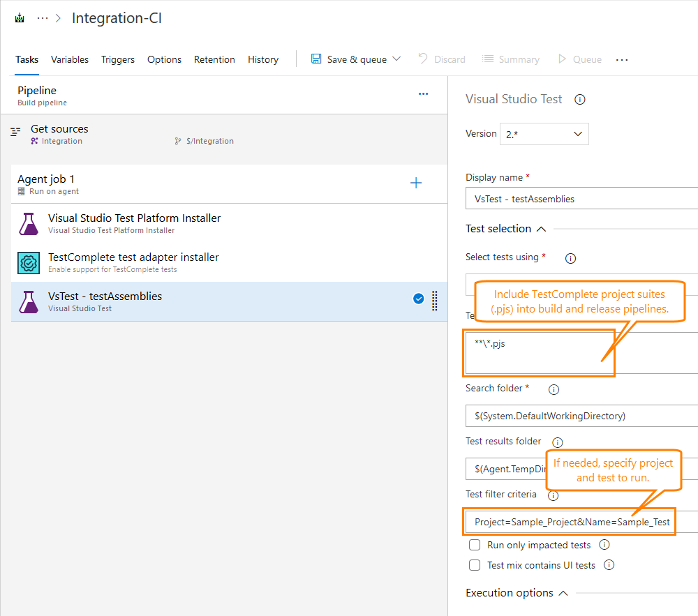Click the Azure DevOps project icon
This screenshot has height=616, width=698.
pyautogui.click(x=20, y=19)
